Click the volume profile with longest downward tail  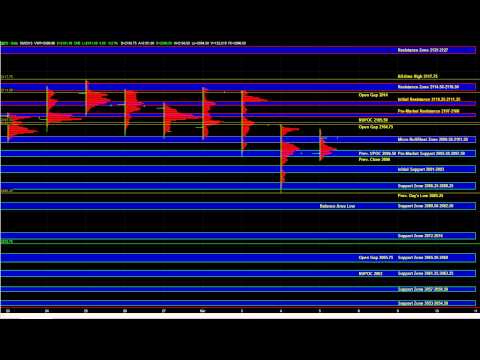pos(289,159)
